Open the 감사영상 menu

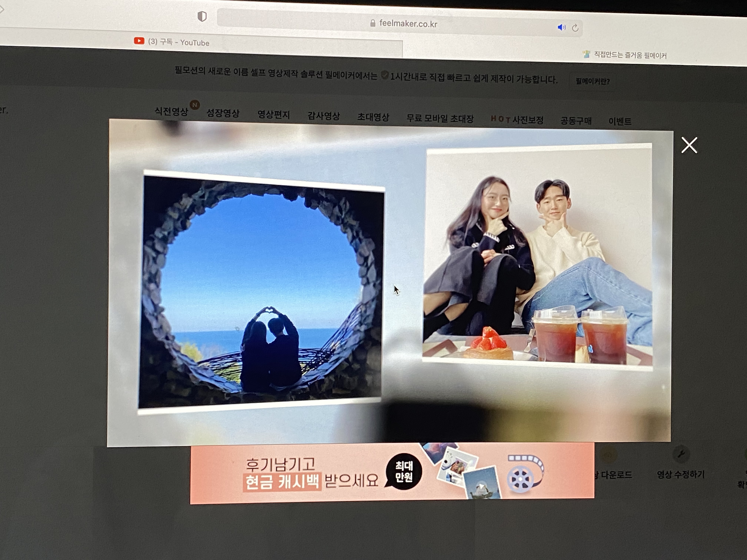tap(323, 116)
